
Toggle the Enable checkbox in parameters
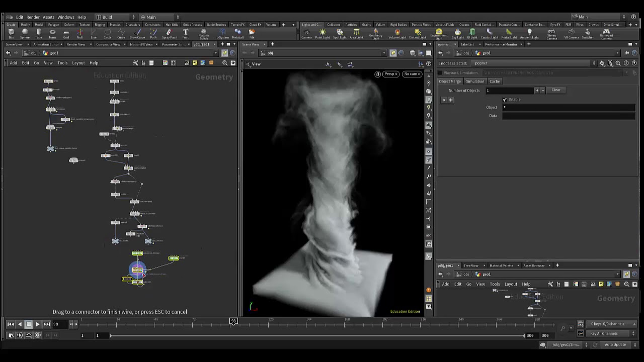tap(505, 100)
